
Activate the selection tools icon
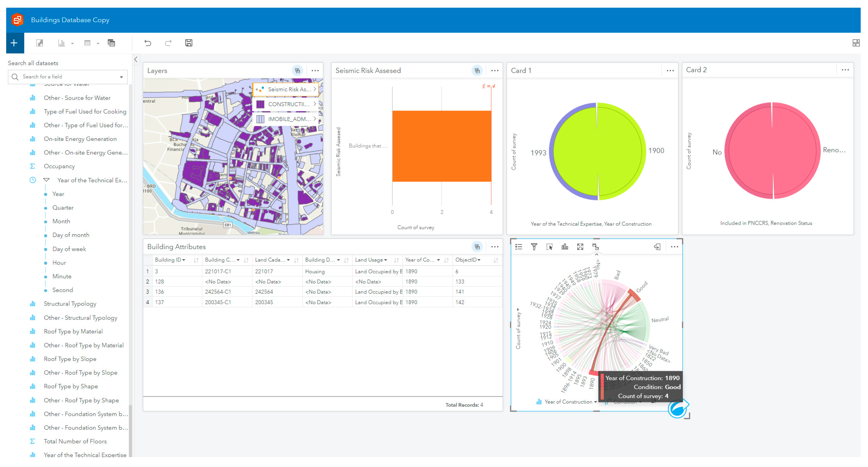coord(549,247)
